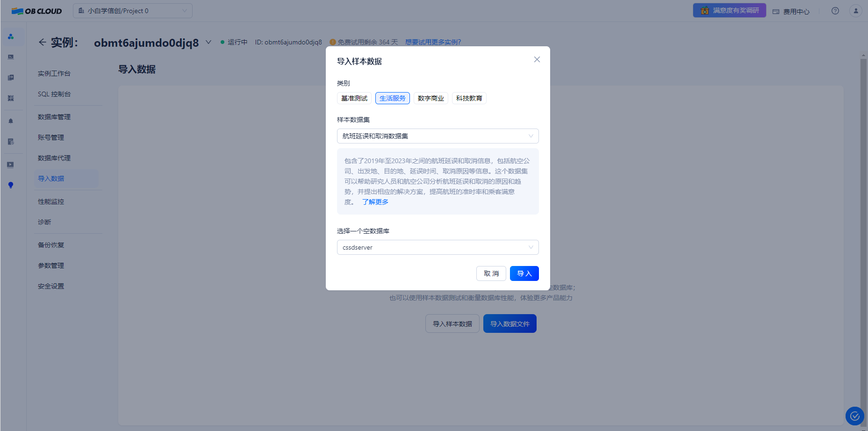Open the user account avatar
The width and height of the screenshot is (868, 431).
point(856,11)
